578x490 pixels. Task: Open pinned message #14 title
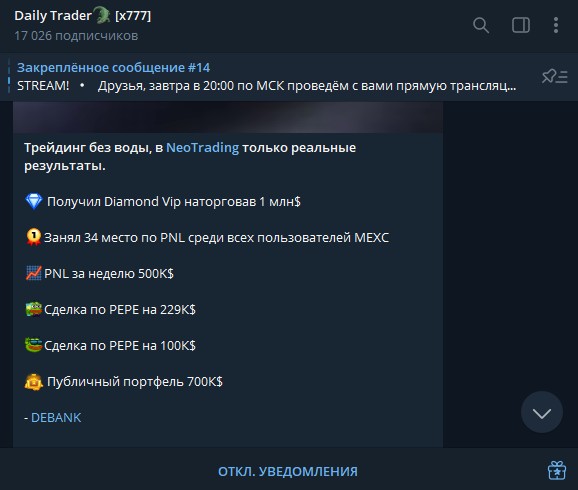coord(113,67)
